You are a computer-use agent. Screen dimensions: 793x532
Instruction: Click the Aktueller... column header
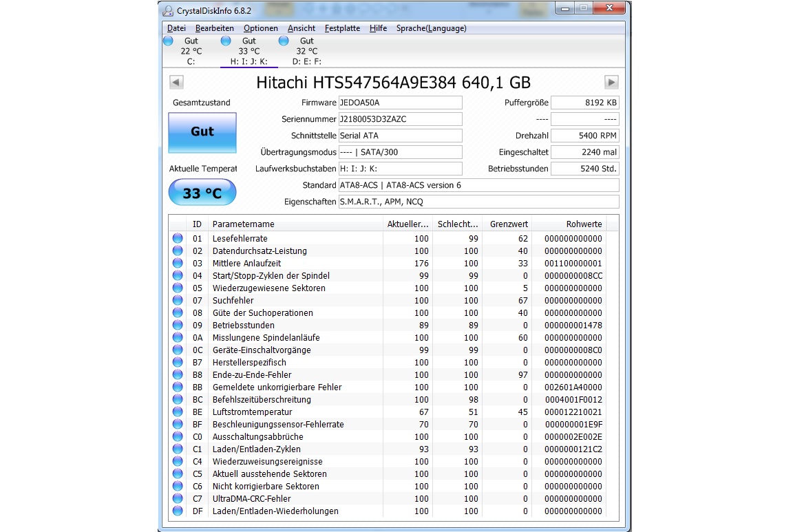point(408,224)
